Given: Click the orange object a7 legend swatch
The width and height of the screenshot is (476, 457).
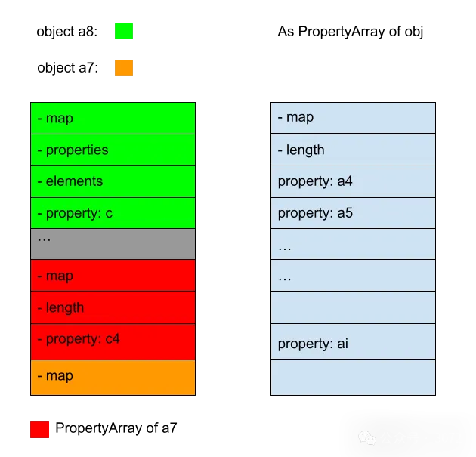Looking at the screenshot, I should point(124,67).
